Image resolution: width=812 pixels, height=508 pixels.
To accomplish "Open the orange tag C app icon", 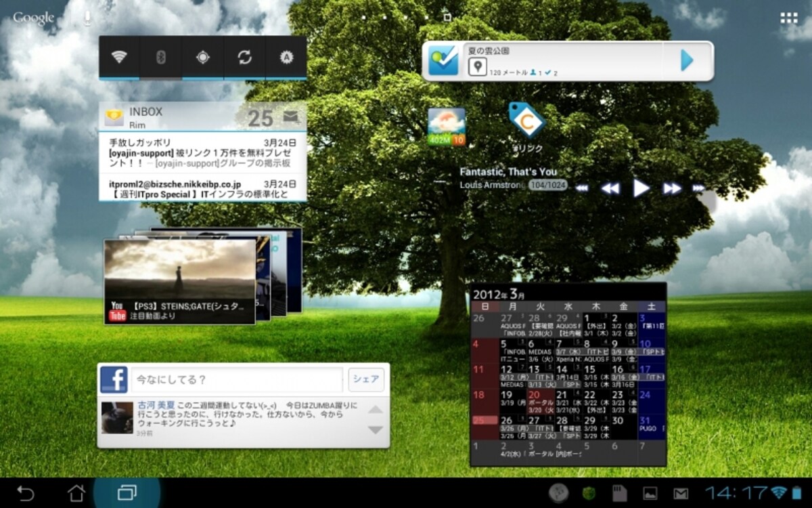I will point(527,121).
